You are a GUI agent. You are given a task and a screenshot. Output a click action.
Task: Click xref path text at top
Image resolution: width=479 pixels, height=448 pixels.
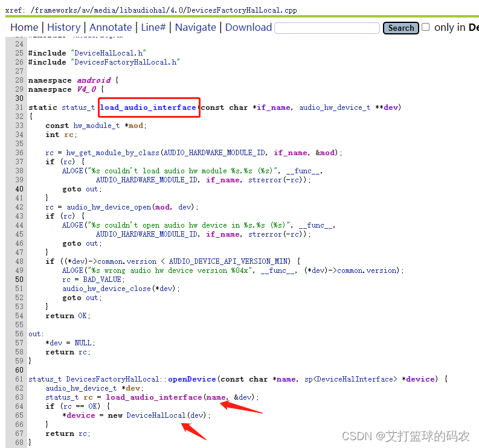(x=151, y=10)
